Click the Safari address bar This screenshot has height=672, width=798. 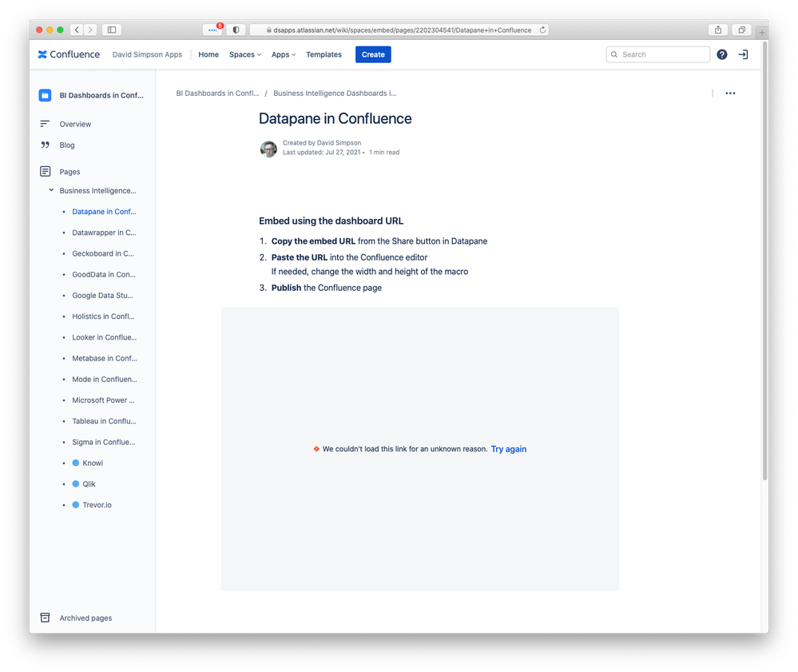pyautogui.click(x=399, y=30)
